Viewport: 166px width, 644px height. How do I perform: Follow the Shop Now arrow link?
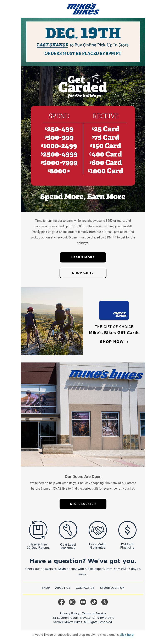[x=114, y=342]
